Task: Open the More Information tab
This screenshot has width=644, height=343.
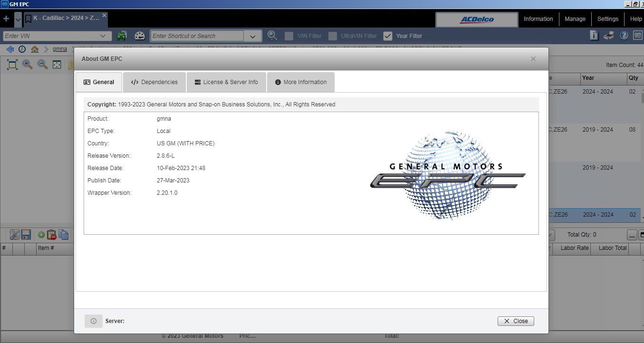Action: coord(301,82)
